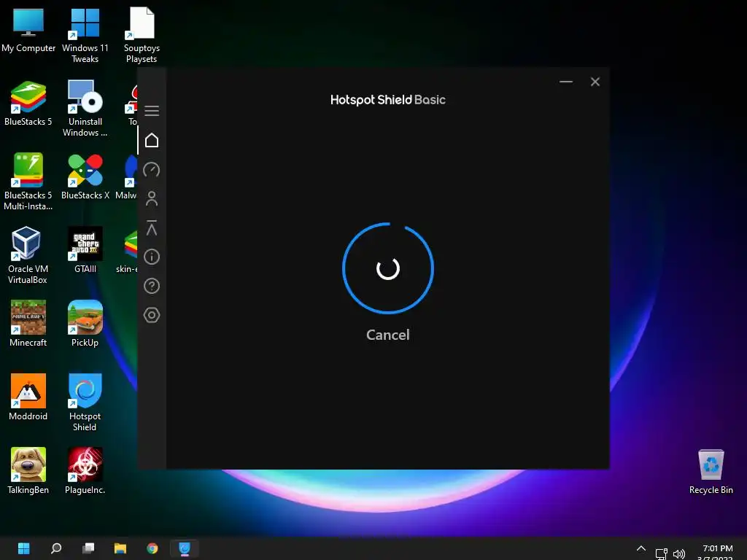This screenshot has height=560, width=747.
Task: Expand the system tray hidden icons chevron
Action: [641, 548]
